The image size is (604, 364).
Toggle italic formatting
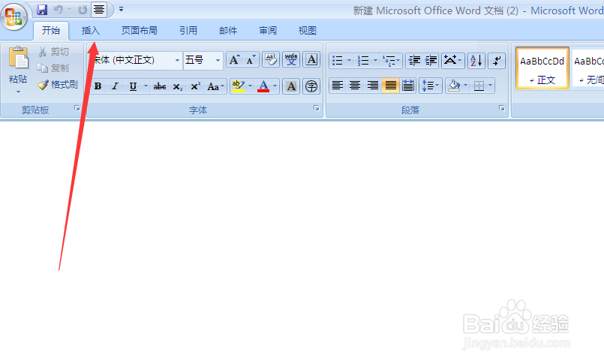(116, 86)
